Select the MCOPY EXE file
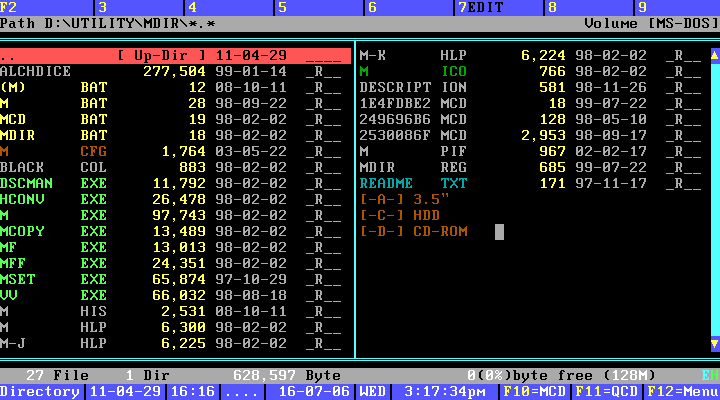Screen dimensions: 720x400 175,231
